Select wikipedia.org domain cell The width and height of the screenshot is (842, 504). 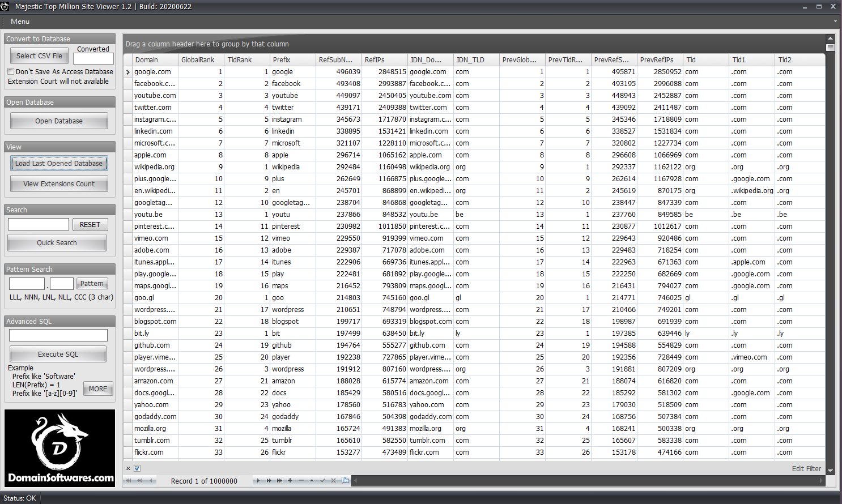pyautogui.click(x=155, y=167)
